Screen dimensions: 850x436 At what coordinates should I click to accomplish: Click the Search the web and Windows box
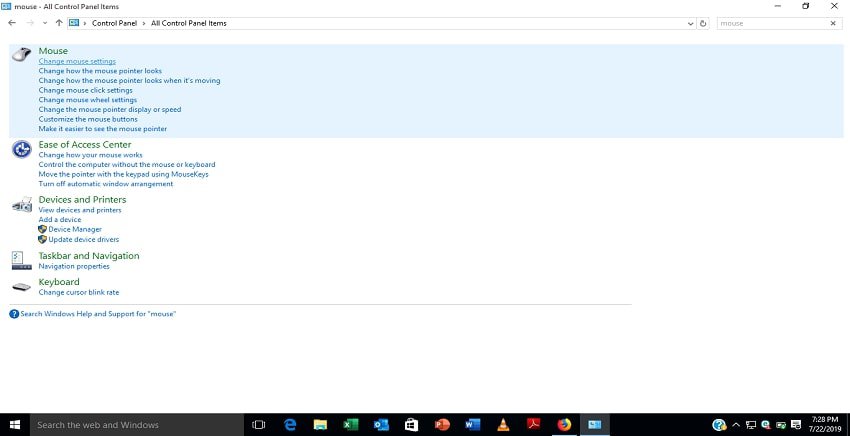pos(137,425)
